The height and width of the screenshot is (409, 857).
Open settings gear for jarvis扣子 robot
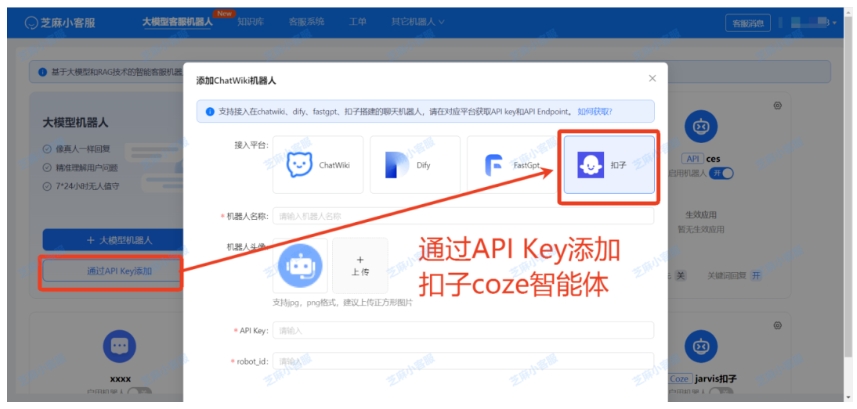click(x=778, y=325)
